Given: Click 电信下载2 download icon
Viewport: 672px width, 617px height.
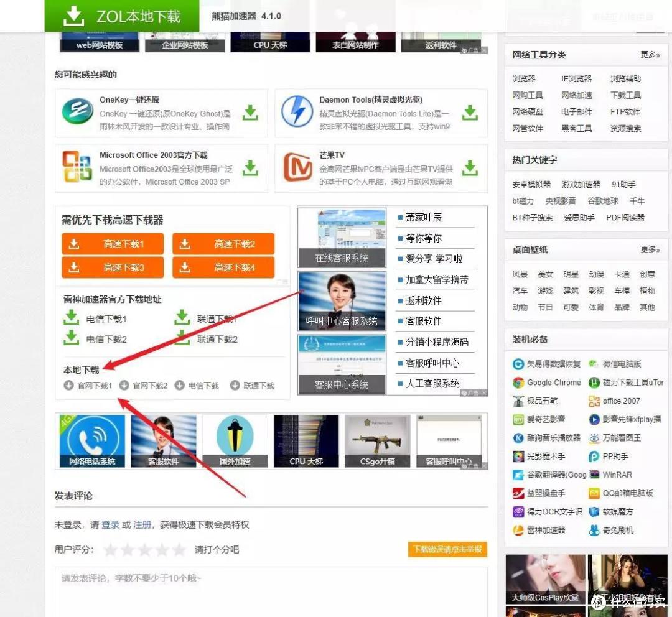Looking at the screenshot, I should [71, 338].
